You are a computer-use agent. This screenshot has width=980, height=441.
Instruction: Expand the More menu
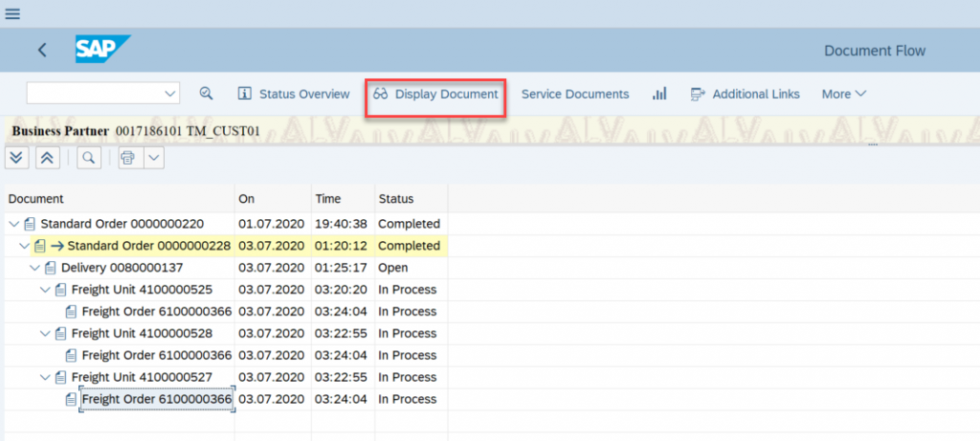[844, 94]
